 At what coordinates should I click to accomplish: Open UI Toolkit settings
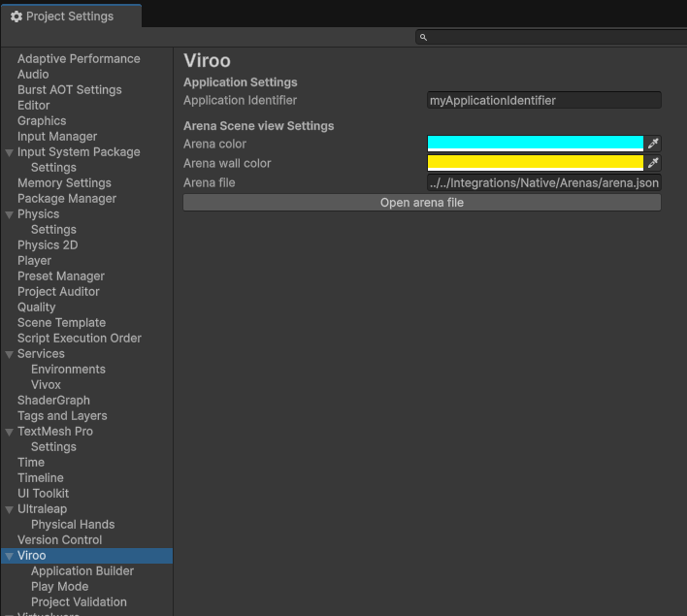click(43, 494)
